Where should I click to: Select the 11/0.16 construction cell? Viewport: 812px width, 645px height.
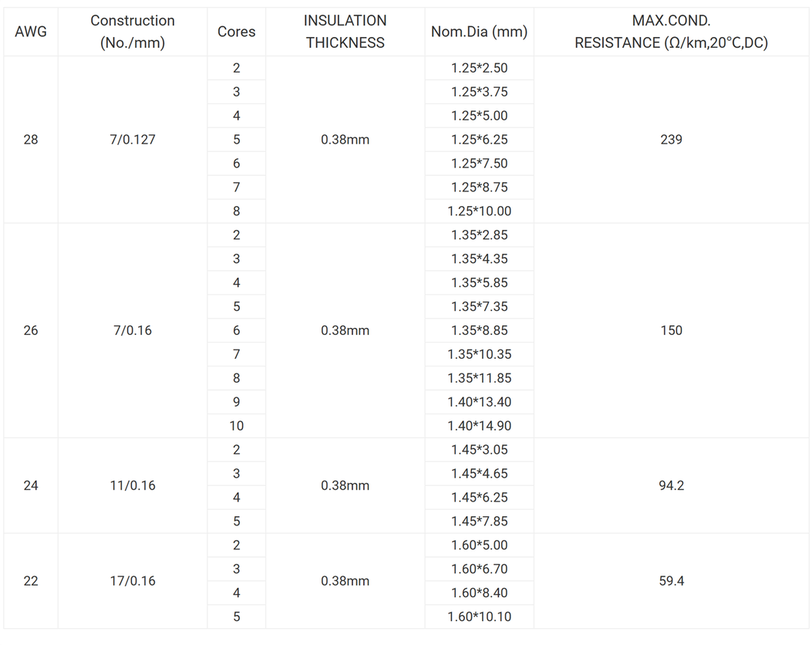133,485
